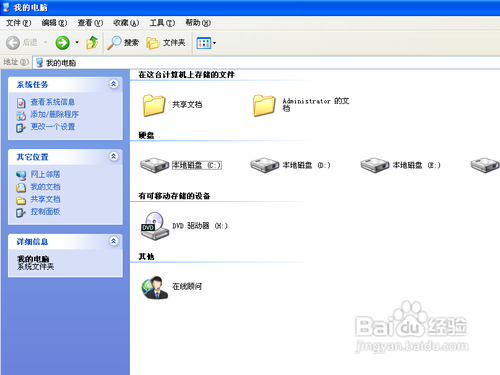The width and height of the screenshot is (500, 375).
Task: Open 控制面板 link
Action: (x=45, y=212)
